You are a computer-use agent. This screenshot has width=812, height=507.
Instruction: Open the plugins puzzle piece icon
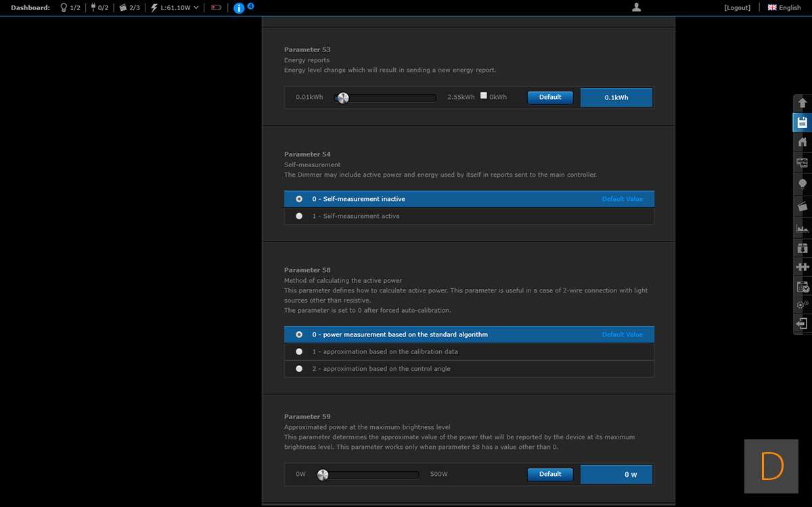click(x=803, y=267)
